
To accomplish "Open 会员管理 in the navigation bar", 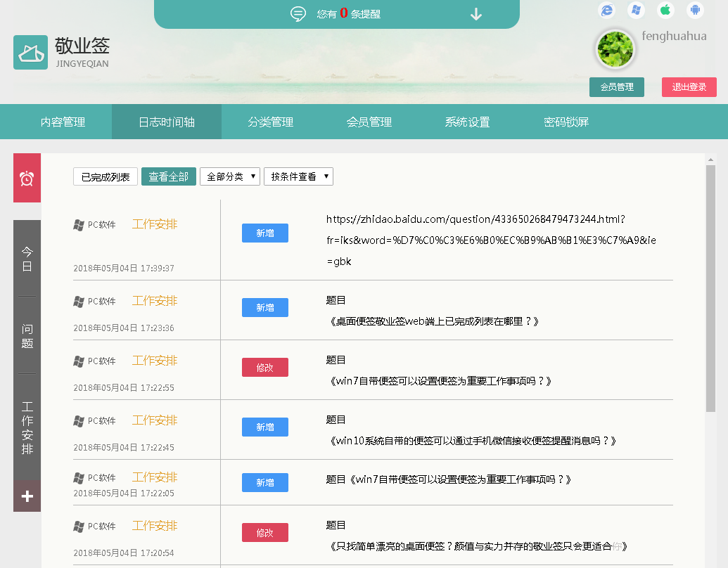I will coord(369,122).
